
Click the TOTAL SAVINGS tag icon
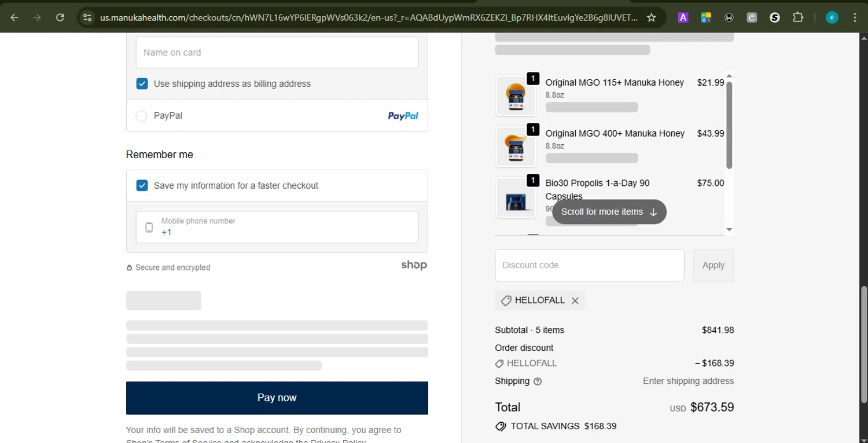(x=501, y=427)
